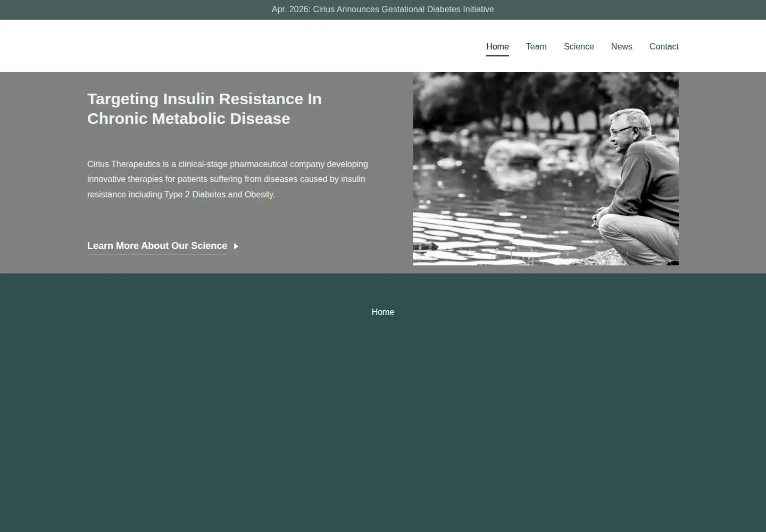Image resolution: width=766 pixels, height=532 pixels.
Task: Click the man crouching by water photo
Action: click(546, 169)
